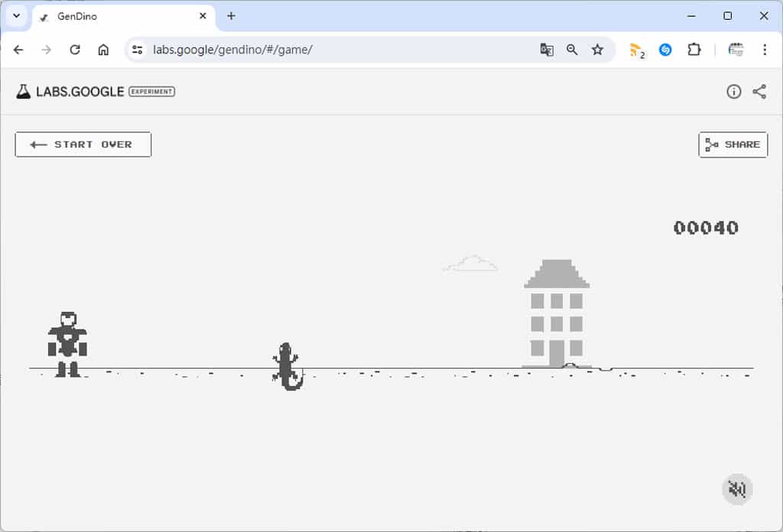Click the Labs.Google flask logo
Viewport: 783px width, 532px height.
[23, 91]
